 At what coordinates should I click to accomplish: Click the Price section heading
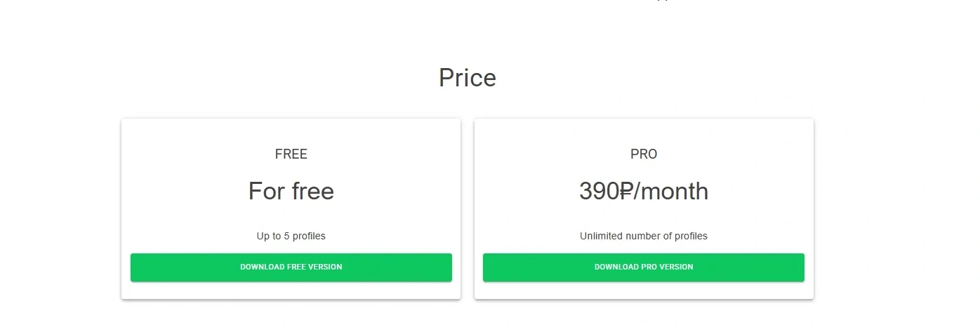click(x=467, y=78)
